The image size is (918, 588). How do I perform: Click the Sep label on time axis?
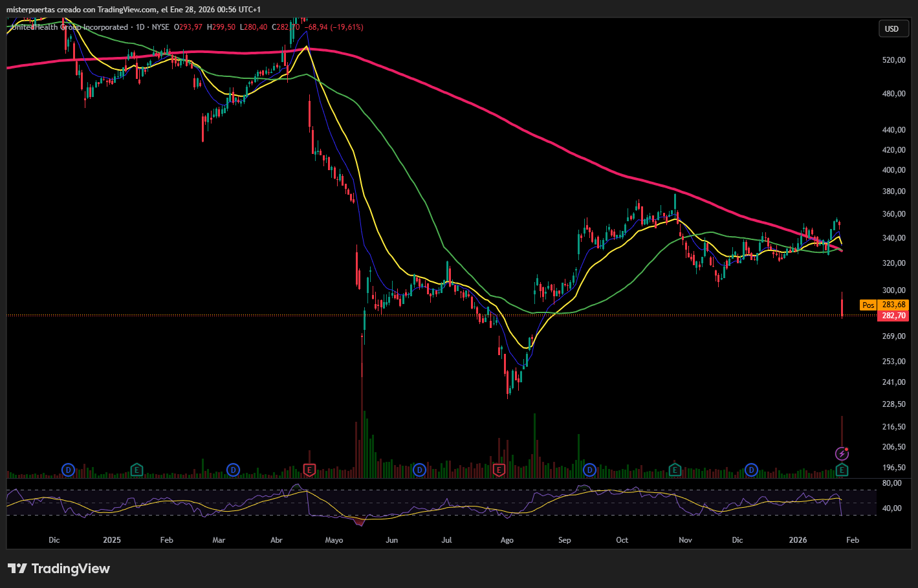click(x=565, y=540)
